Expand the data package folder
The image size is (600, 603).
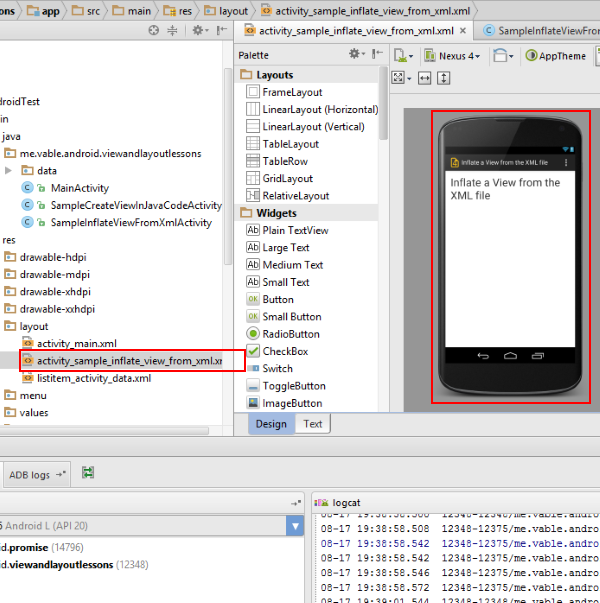point(8,170)
